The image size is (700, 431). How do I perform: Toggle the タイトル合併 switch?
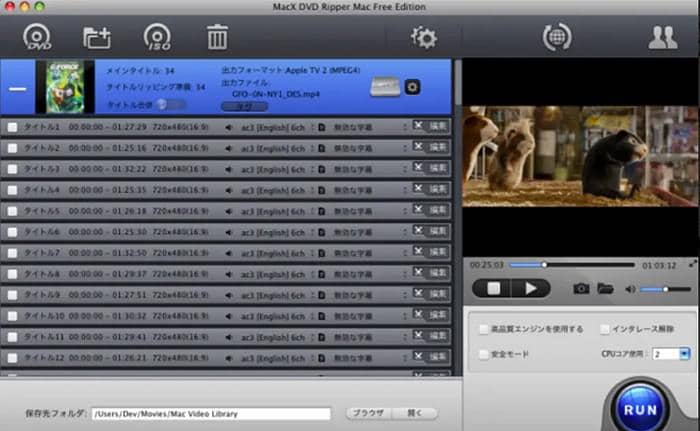171,105
